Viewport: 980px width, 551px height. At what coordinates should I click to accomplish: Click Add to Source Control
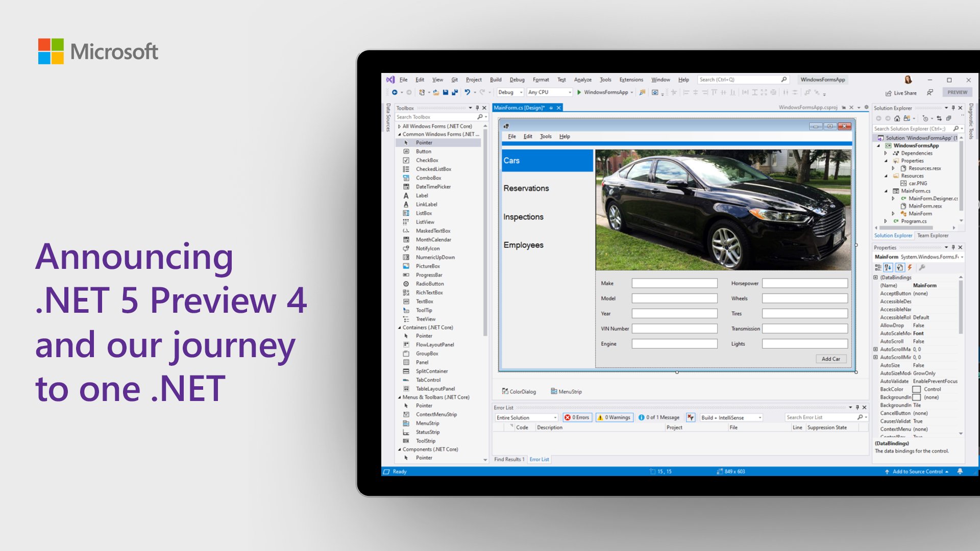pos(917,471)
